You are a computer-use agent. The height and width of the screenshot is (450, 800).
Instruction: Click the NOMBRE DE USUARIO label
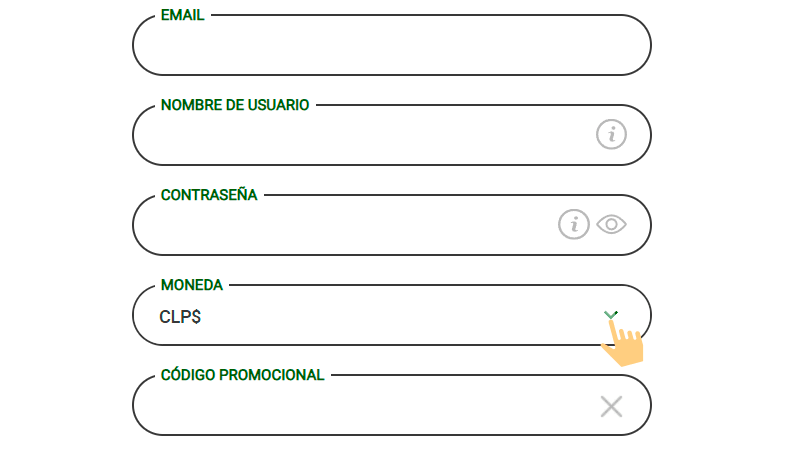235,105
